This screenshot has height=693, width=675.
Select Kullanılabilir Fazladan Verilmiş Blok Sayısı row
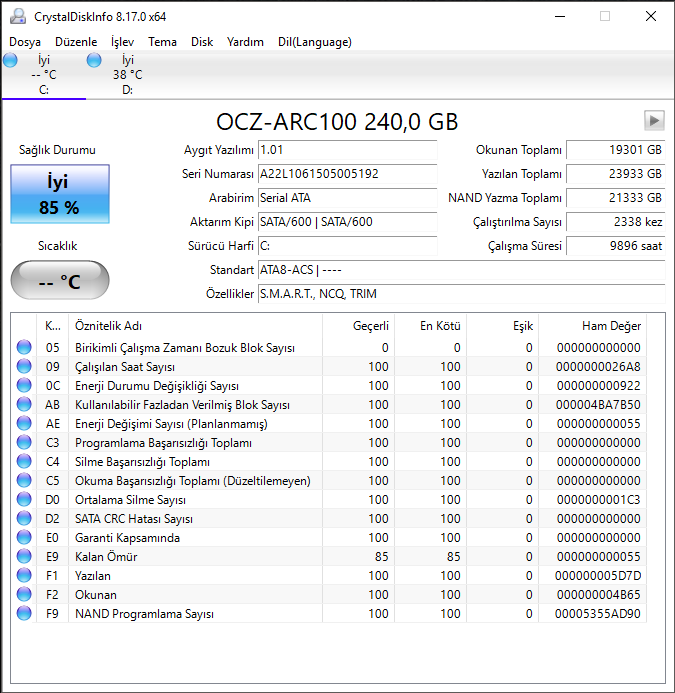tap(329, 404)
